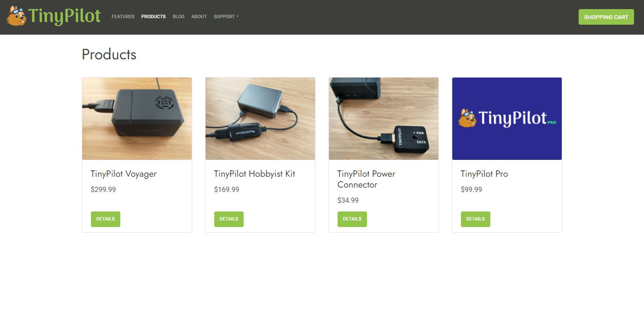Screen dimensions: 644x328
Task: Select the Power Connector product photo
Action: pyautogui.click(x=383, y=119)
